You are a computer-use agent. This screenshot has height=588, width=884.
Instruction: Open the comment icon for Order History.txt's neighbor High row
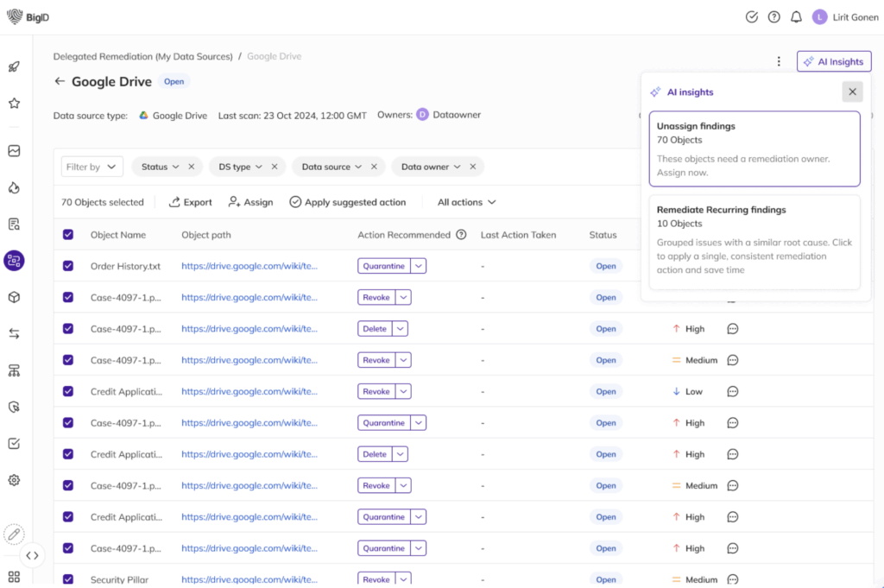[x=732, y=329]
